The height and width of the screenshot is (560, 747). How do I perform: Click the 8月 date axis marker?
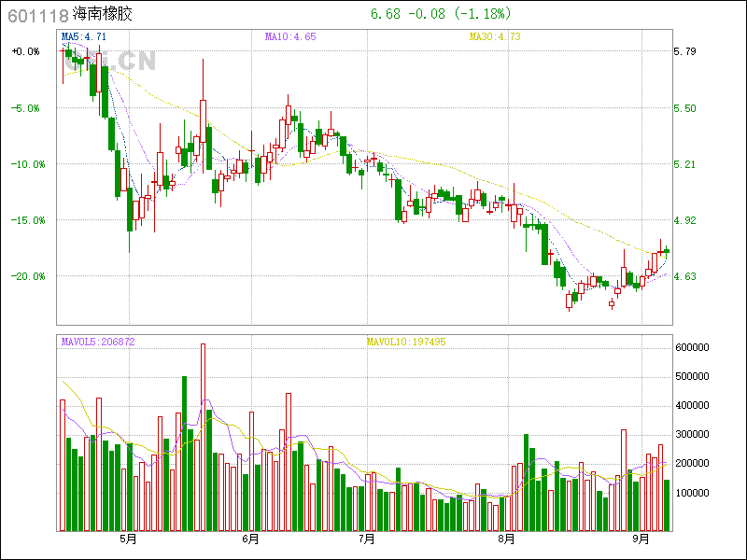(506, 539)
